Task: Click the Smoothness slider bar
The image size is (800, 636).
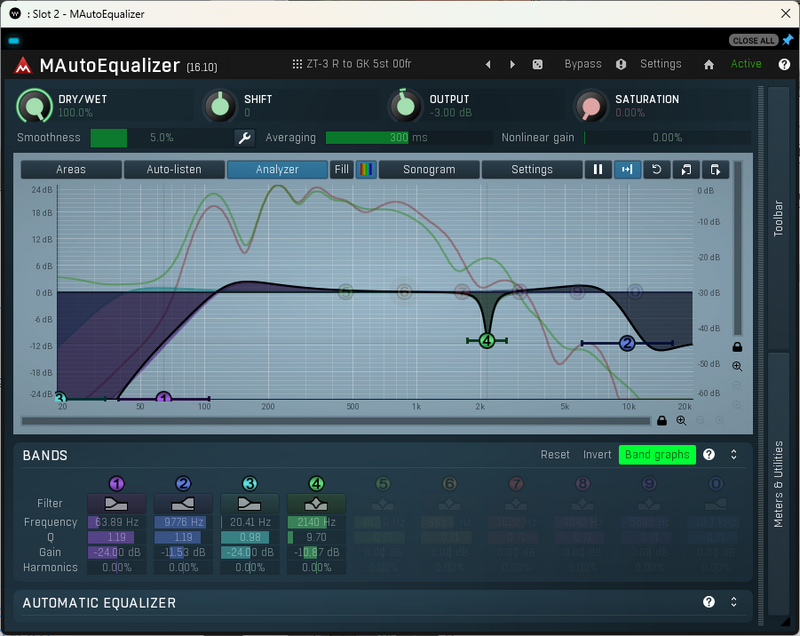Action: click(x=162, y=138)
